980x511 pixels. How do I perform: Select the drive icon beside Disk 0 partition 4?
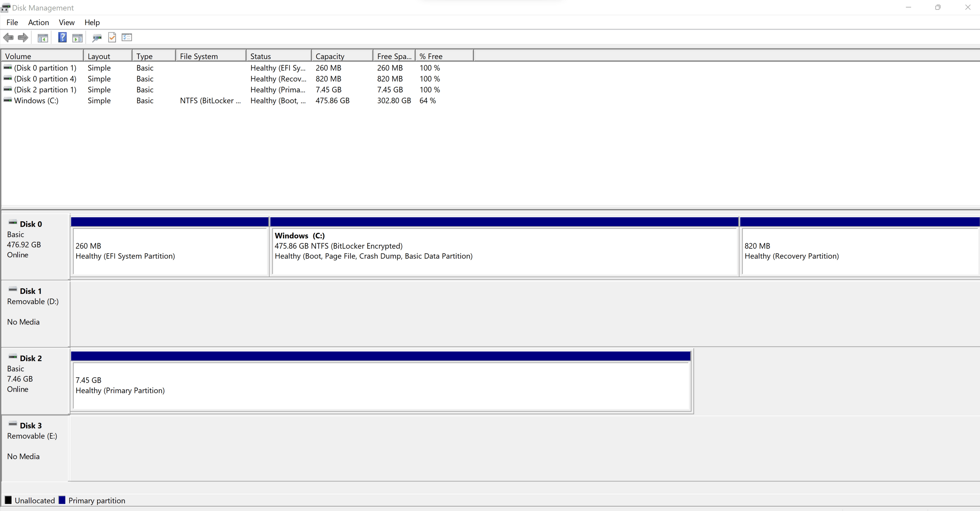(8, 78)
